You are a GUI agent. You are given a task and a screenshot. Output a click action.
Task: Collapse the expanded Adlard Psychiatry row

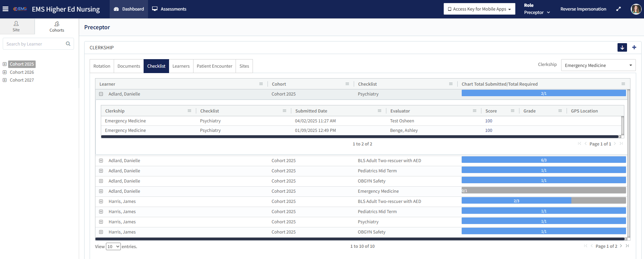pyautogui.click(x=101, y=94)
